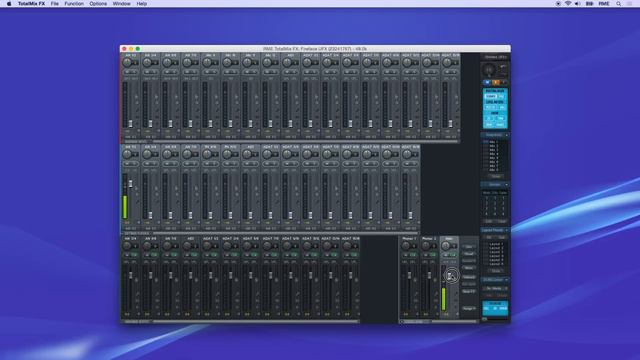Collapse the Layout Presets panel arrow

507,230
